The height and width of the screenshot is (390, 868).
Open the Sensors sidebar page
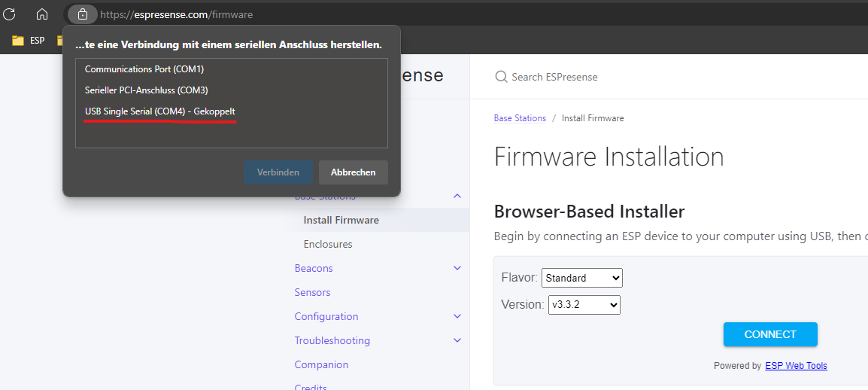[312, 292]
